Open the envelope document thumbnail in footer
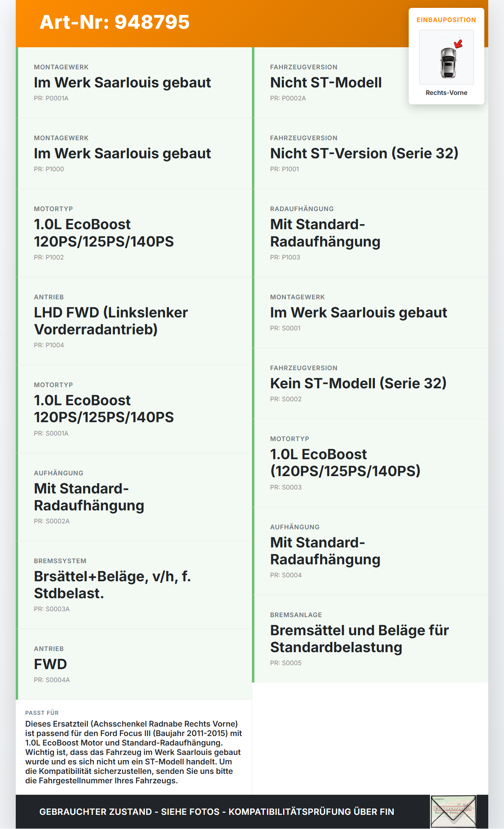The height and width of the screenshot is (829, 504). coord(453,811)
